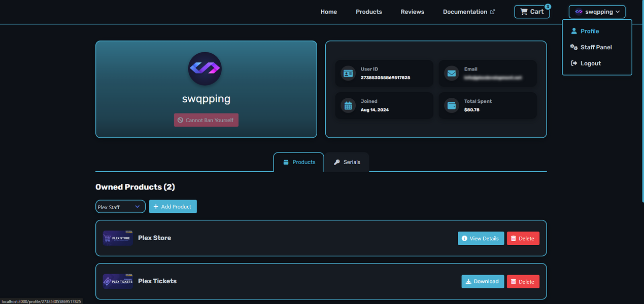Open Profile from the dropdown menu
Image resolution: width=644 pixels, height=304 pixels.
coord(589,31)
